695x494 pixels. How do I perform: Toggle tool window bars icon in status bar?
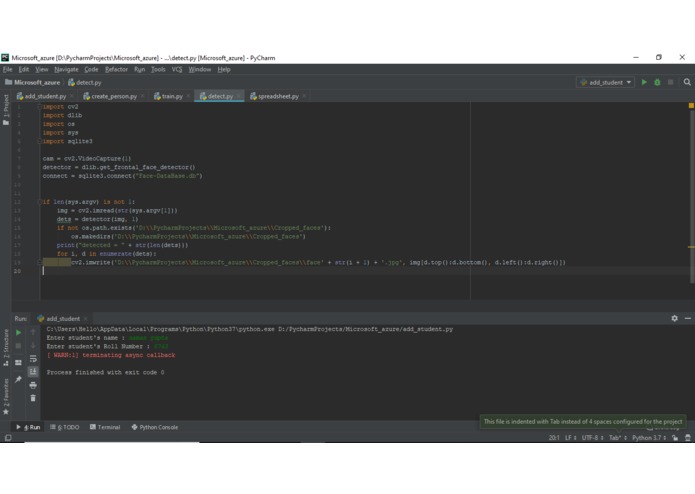point(8,438)
